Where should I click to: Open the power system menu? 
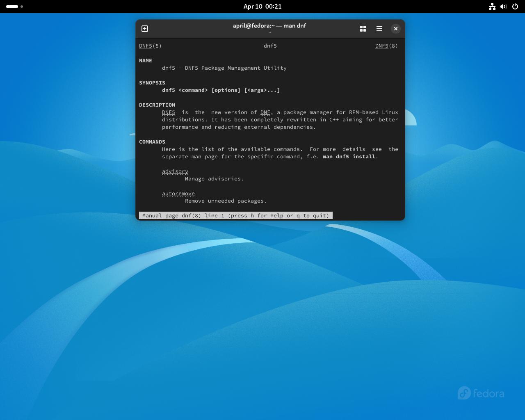point(515,7)
